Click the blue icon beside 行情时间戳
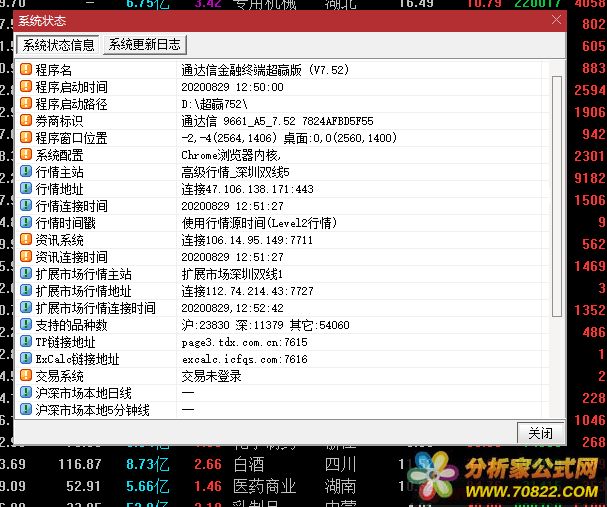This screenshot has height=507, width=607. pos(26,223)
